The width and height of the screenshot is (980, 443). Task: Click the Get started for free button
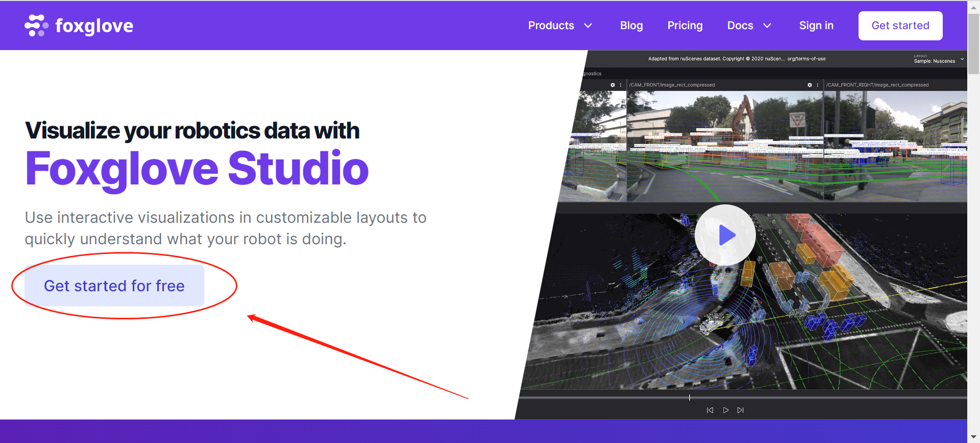pyautogui.click(x=114, y=286)
